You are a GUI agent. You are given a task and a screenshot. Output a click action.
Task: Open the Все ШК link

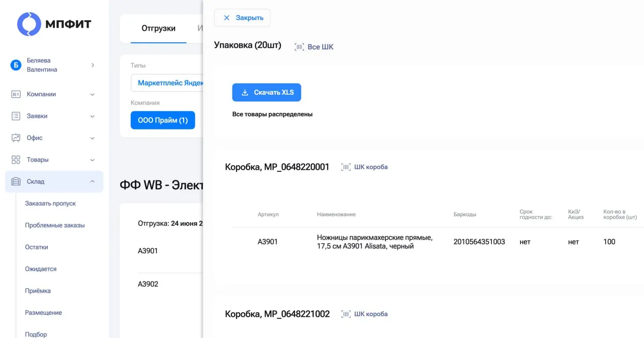coord(320,47)
